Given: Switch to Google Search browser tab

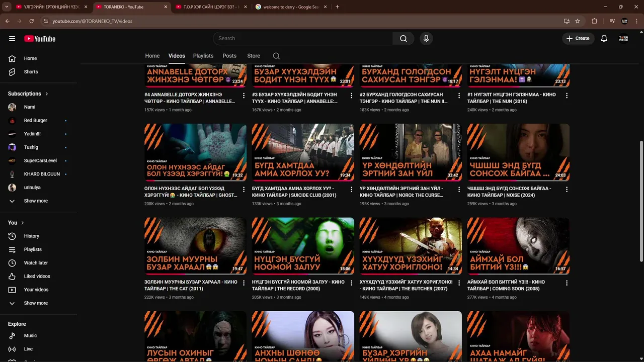Looking at the screenshot, I should (291, 7).
